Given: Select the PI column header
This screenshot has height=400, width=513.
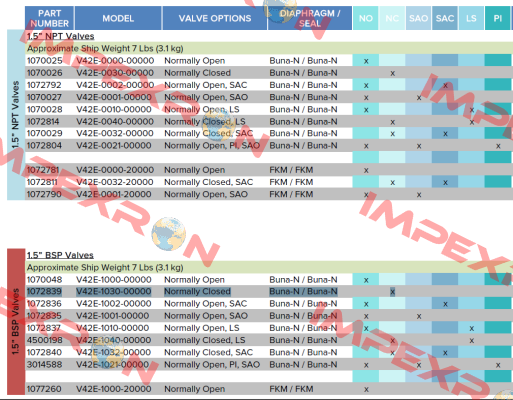Looking at the screenshot, I should tap(497, 18).
